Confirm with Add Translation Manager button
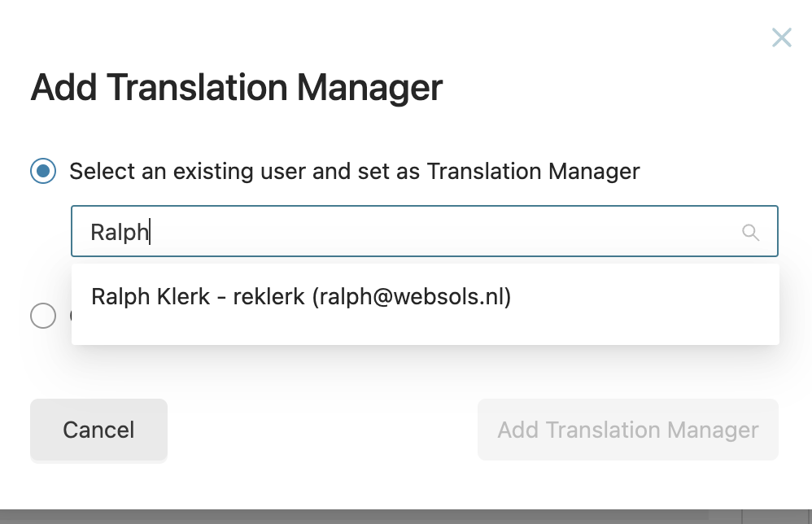Screen dimensions: 812x524 tap(627, 430)
